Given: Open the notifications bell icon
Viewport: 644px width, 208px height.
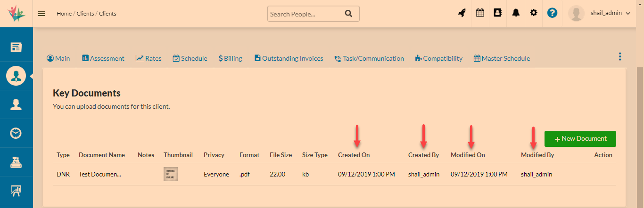Looking at the screenshot, I should [x=516, y=13].
